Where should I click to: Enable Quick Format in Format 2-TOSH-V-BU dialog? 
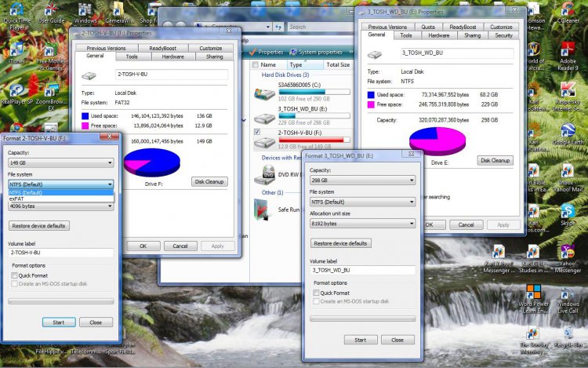tap(14, 275)
